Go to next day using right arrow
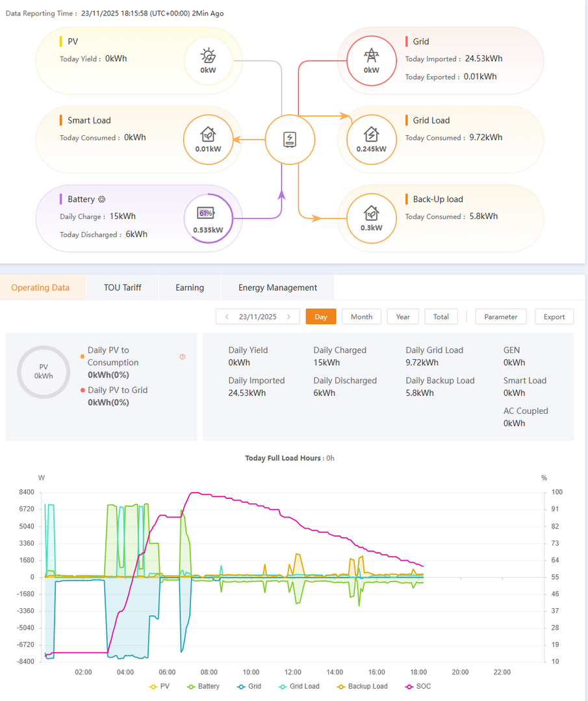Image resolution: width=588 pixels, height=701 pixels. pyautogui.click(x=288, y=317)
